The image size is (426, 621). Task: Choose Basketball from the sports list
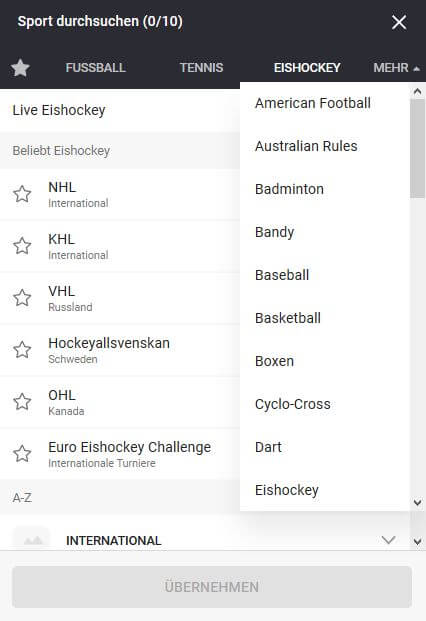[x=288, y=318]
